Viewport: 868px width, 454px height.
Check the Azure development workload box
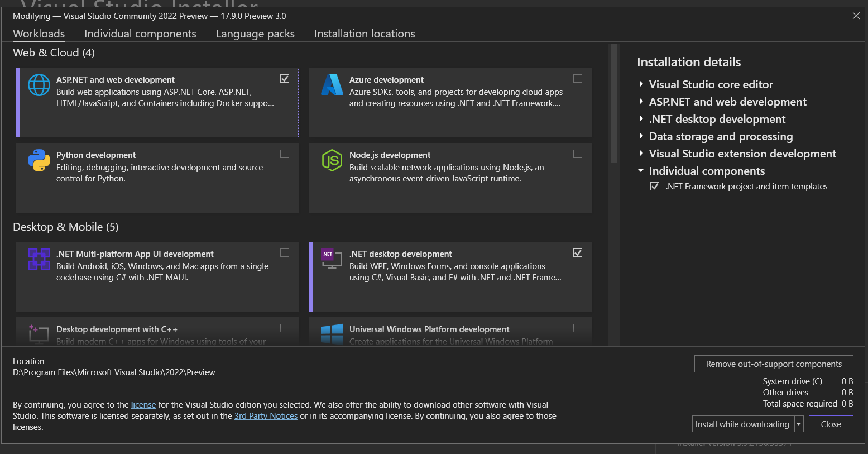point(578,79)
